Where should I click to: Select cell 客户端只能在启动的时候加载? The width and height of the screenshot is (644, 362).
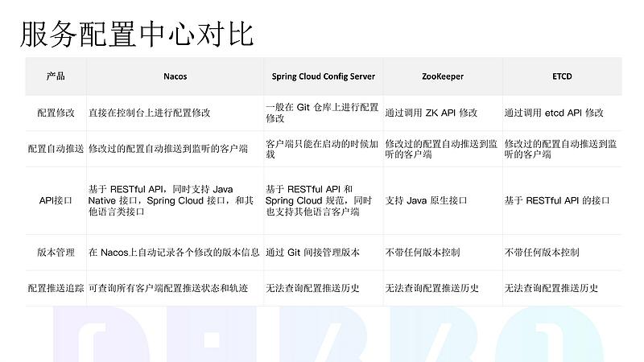pos(322,149)
